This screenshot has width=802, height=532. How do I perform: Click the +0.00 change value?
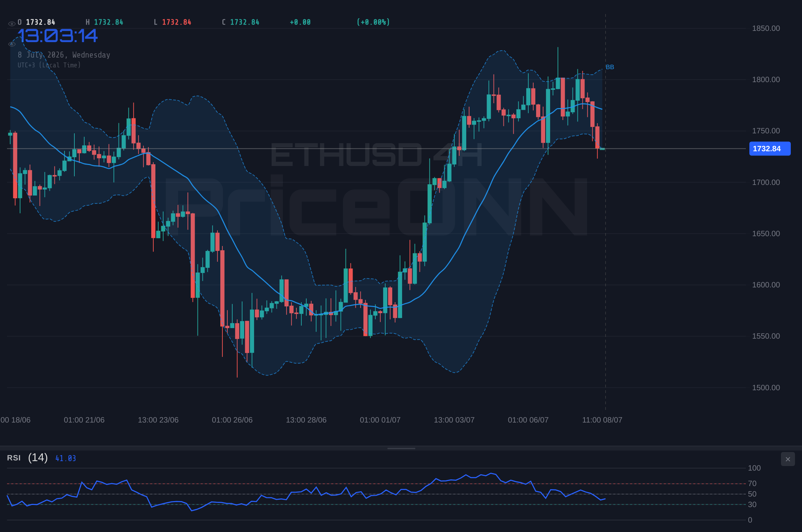pyautogui.click(x=300, y=22)
